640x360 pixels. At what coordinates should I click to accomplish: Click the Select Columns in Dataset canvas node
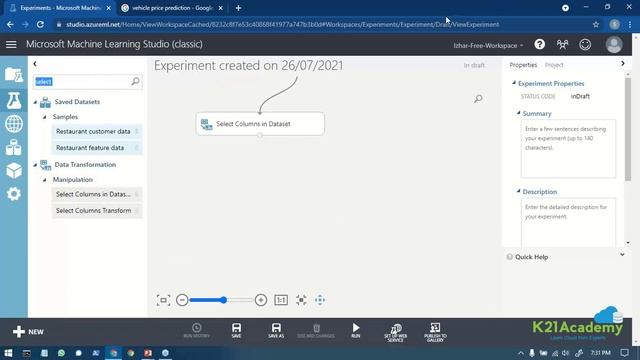[260, 124]
